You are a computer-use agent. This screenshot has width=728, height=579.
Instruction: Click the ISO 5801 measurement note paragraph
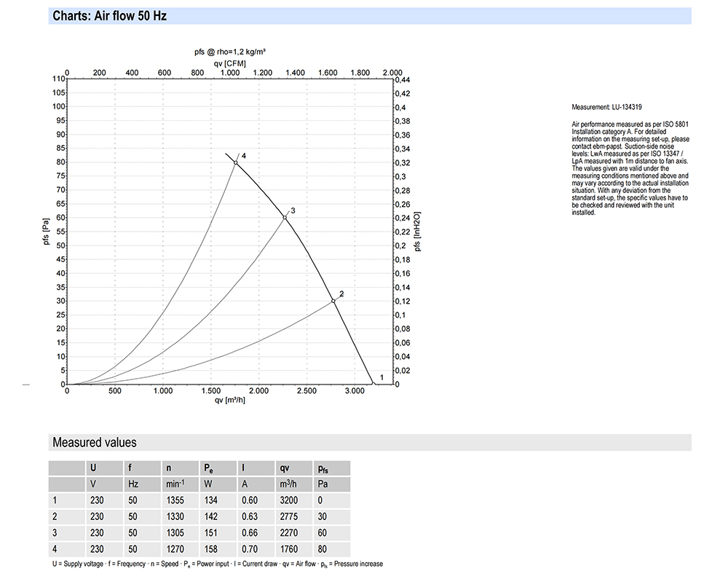[x=630, y=169]
